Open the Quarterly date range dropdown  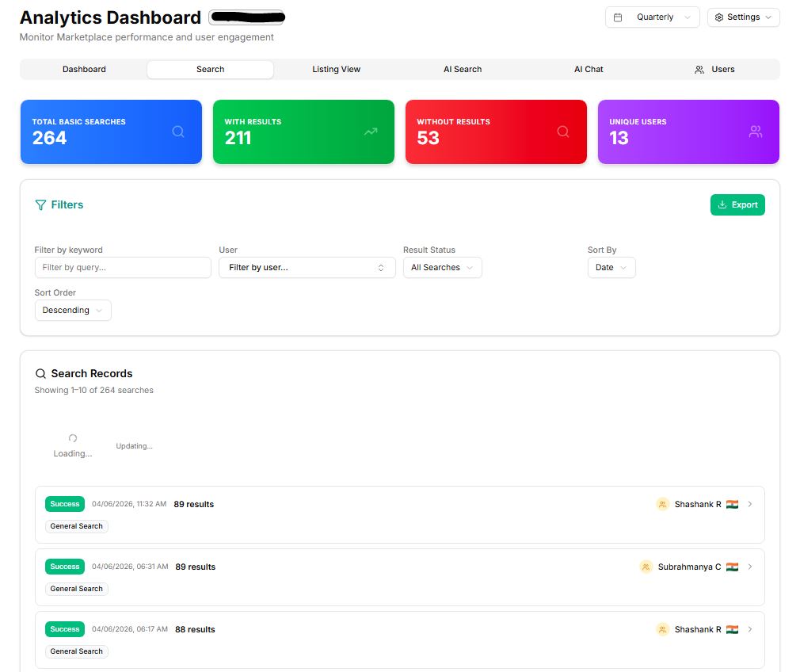tap(652, 17)
